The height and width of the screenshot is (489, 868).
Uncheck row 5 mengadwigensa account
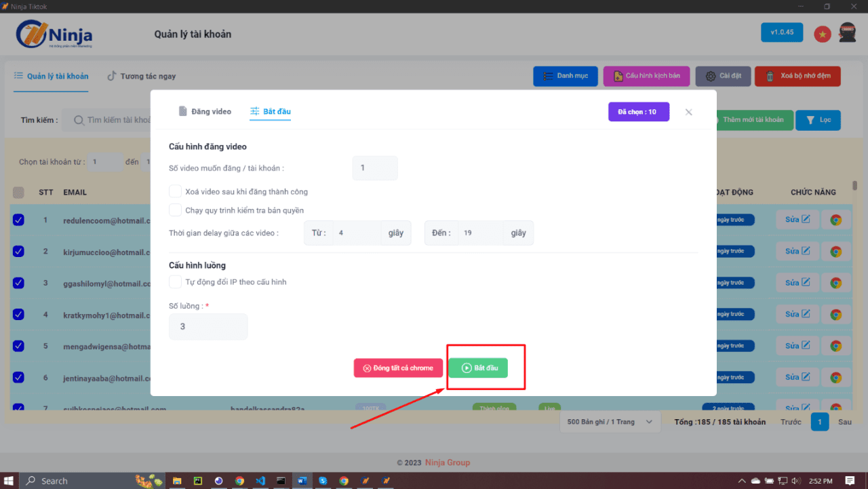tap(18, 346)
